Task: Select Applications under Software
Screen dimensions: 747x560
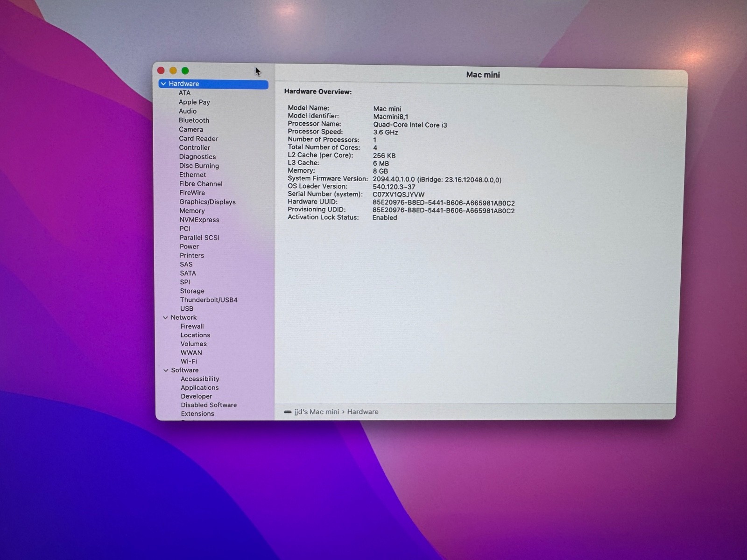Action: click(199, 388)
